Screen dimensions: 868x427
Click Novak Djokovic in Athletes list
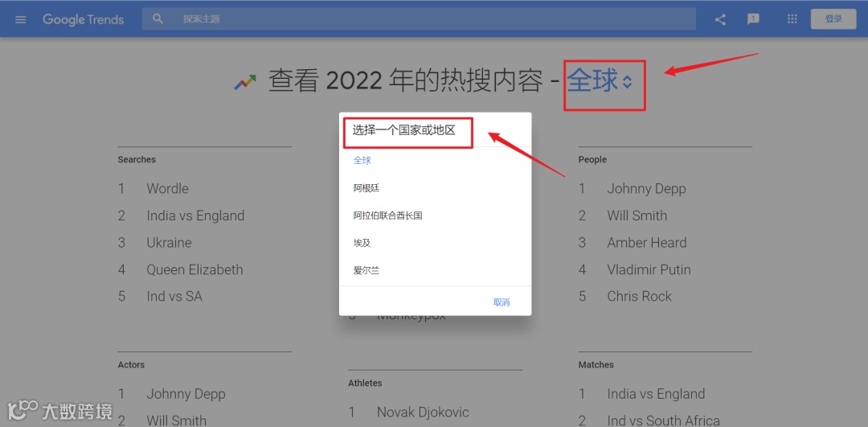[423, 412]
